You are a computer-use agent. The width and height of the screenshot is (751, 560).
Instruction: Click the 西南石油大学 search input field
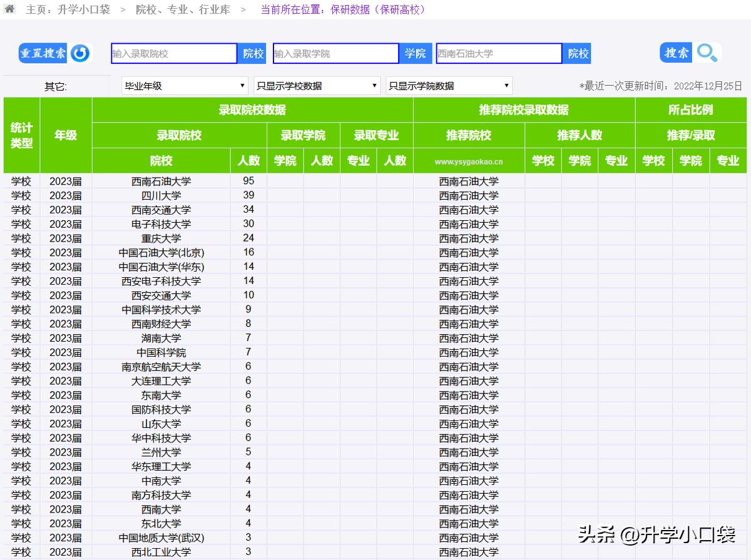499,53
